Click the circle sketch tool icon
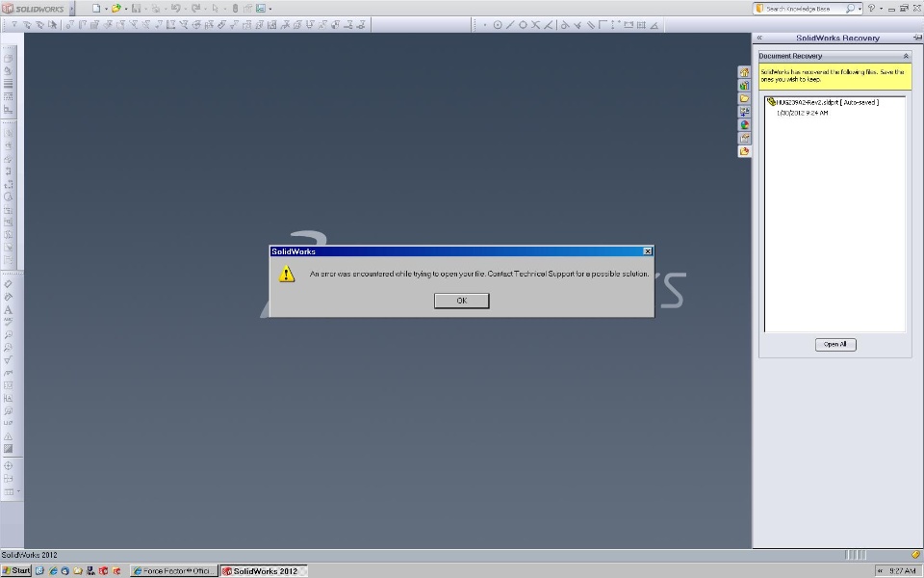 [x=498, y=25]
